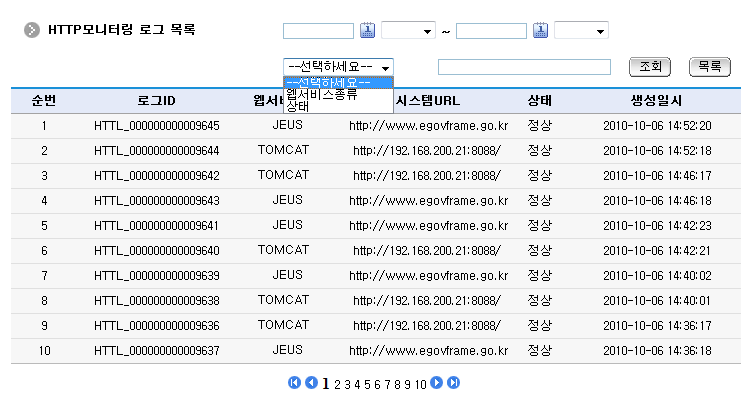
Task: Choose 웹서비스종류 option in dropdown list
Action: pyautogui.click(x=338, y=94)
